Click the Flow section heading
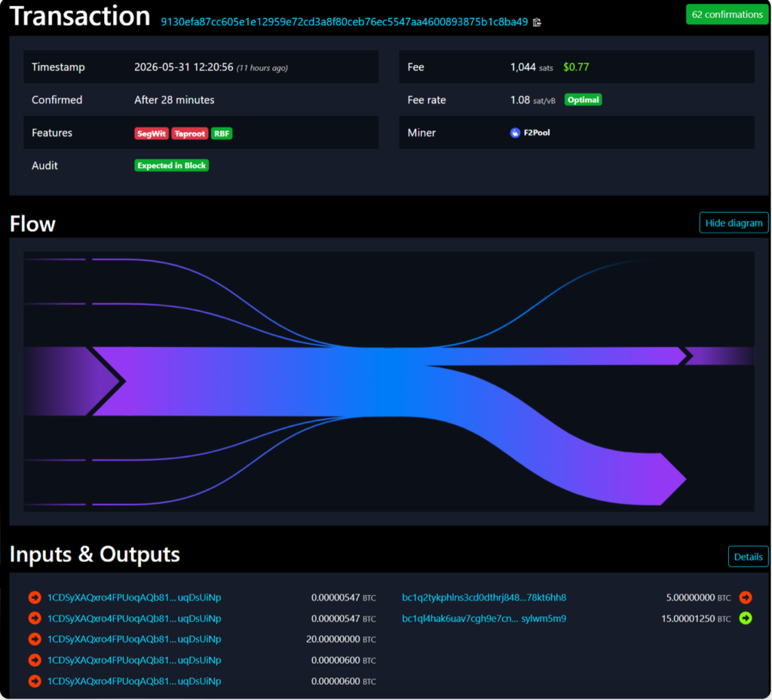This screenshot has width=772, height=700. click(x=32, y=224)
